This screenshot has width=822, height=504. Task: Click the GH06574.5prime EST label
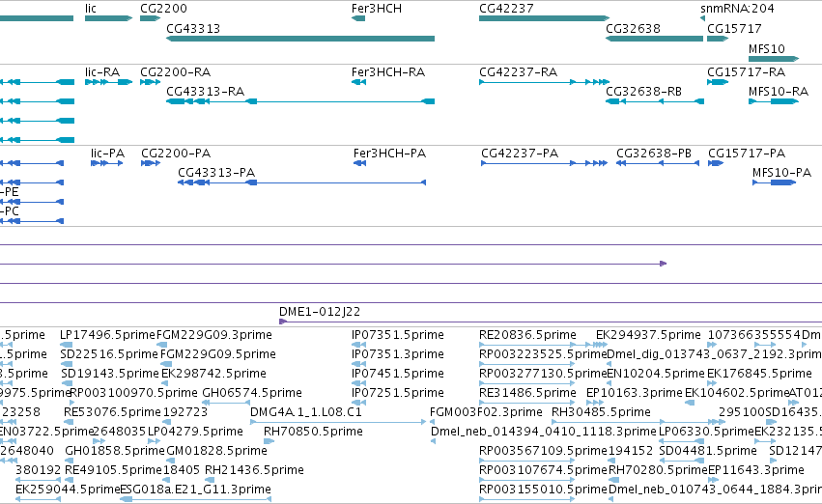click(252, 393)
